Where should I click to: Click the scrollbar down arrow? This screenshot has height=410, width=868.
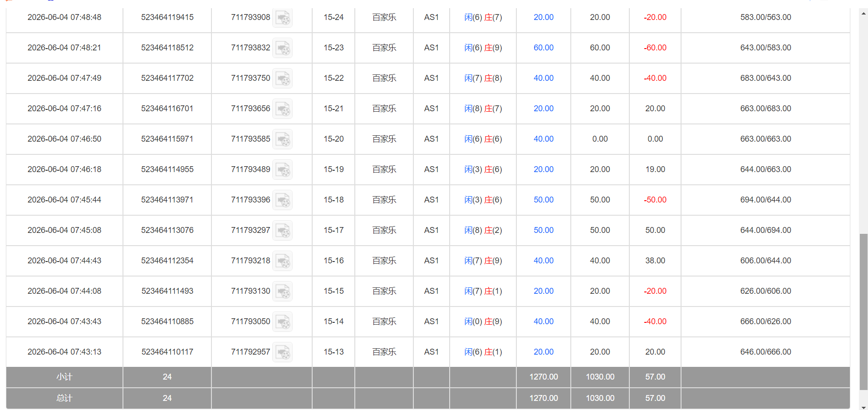point(863,407)
